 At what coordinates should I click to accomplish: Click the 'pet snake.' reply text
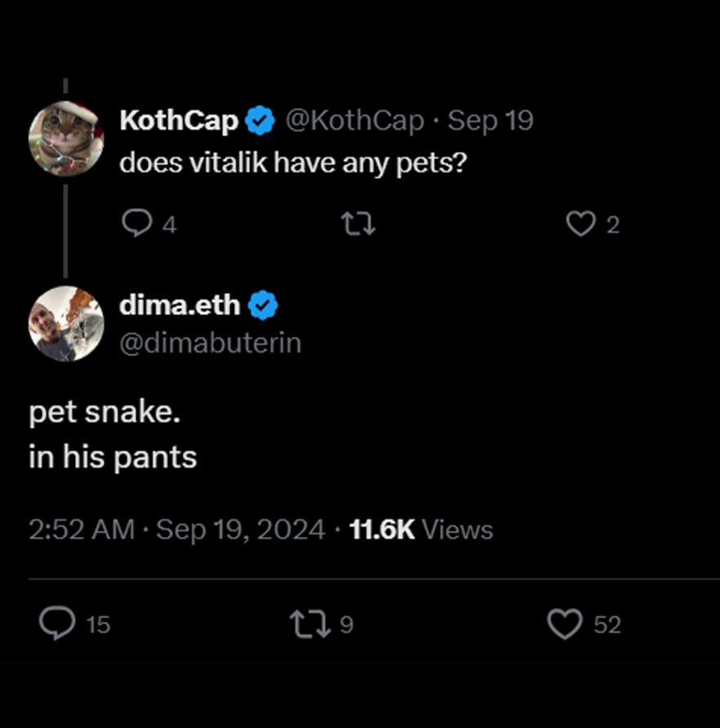click(x=104, y=412)
